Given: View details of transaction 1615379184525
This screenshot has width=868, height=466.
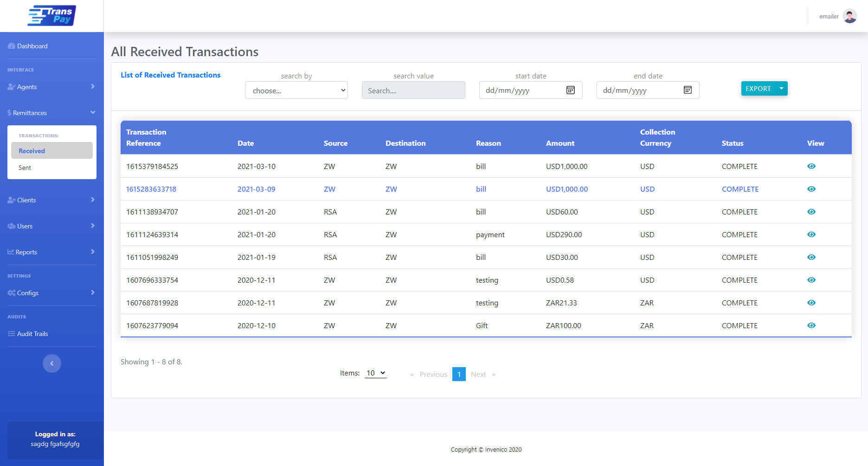Looking at the screenshot, I should point(811,166).
